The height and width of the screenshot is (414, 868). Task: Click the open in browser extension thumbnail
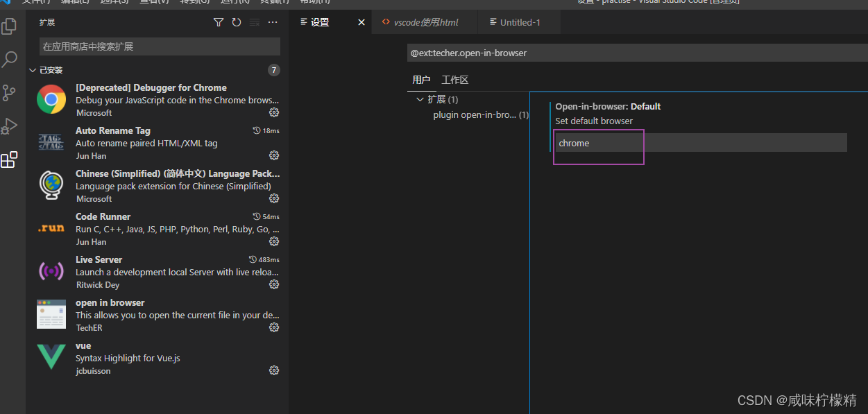tap(51, 314)
